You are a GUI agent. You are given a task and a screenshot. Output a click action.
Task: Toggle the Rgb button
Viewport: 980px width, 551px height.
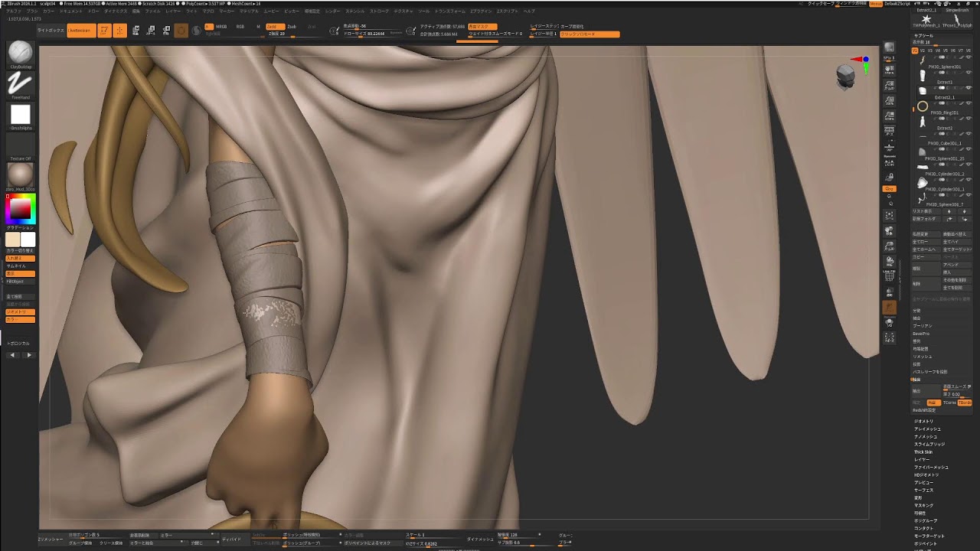pyautogui.click(x=240, y=26)
